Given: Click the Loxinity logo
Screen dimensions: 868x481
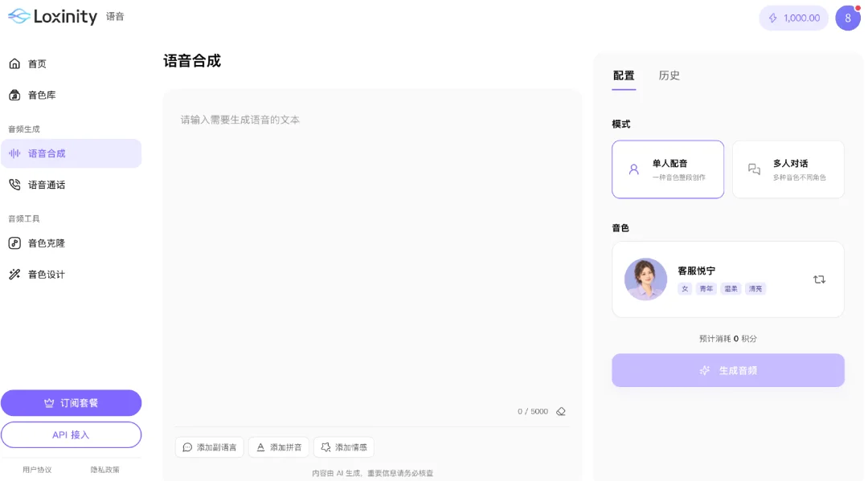Looking at the screenshot, I should click(52, 17).
